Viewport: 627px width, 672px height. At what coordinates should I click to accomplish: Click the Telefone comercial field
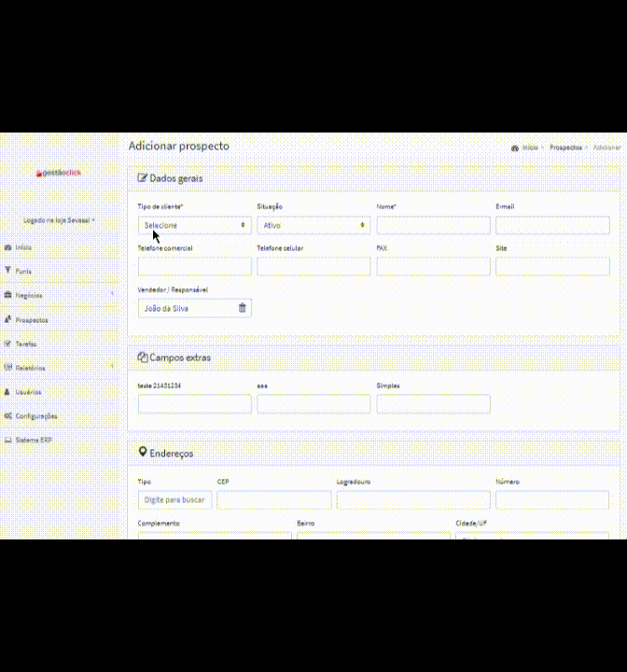point(194,267)
